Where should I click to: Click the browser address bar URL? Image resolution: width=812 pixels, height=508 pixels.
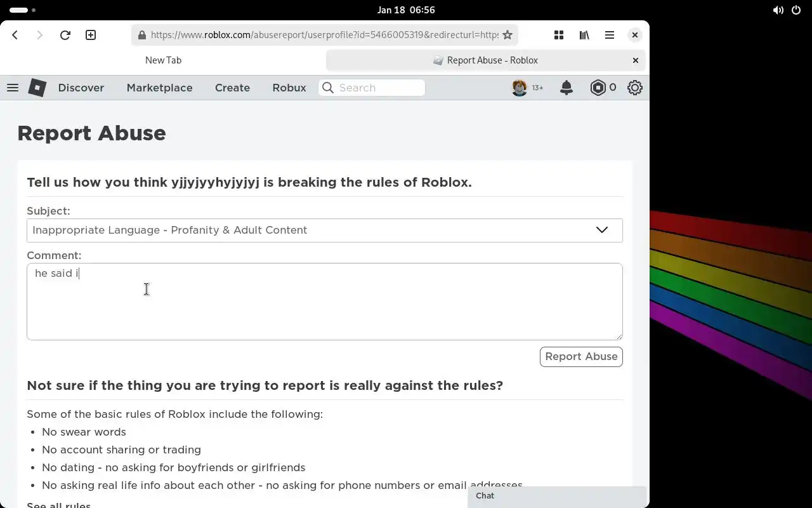tap(324, 35)
